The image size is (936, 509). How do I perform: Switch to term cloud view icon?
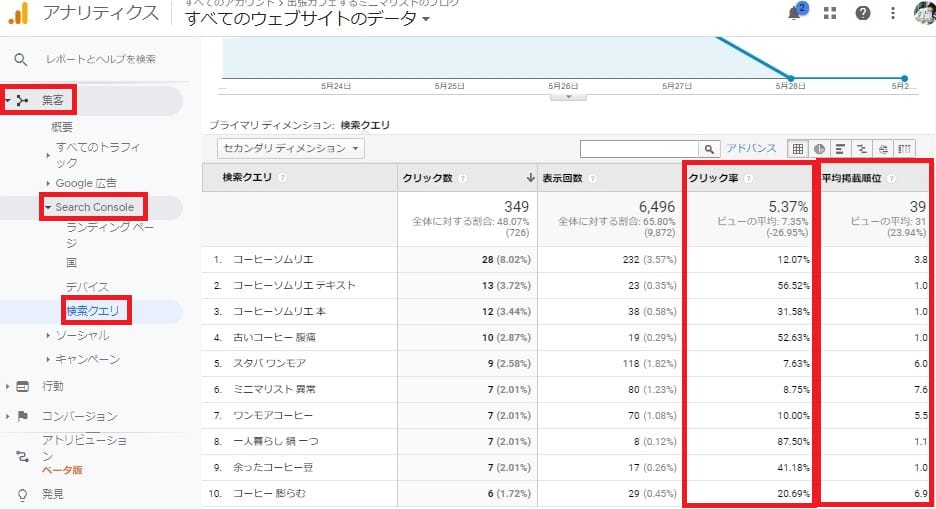(x=883, y=149)
